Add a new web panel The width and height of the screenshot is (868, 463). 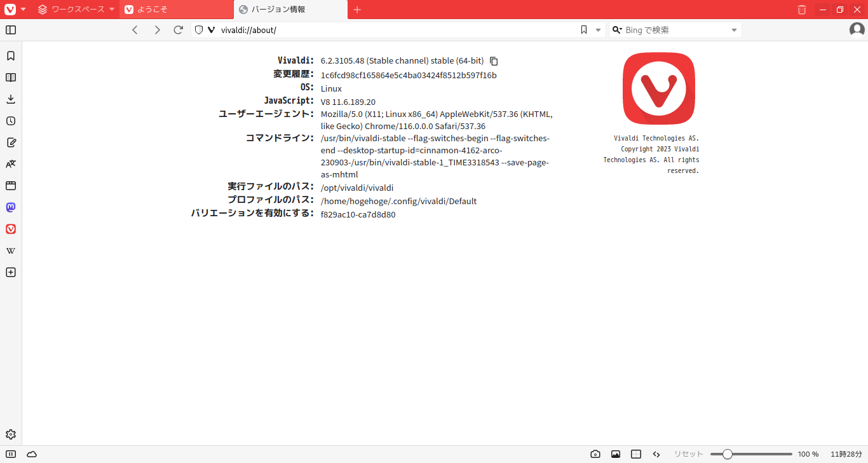click(11, 272)
